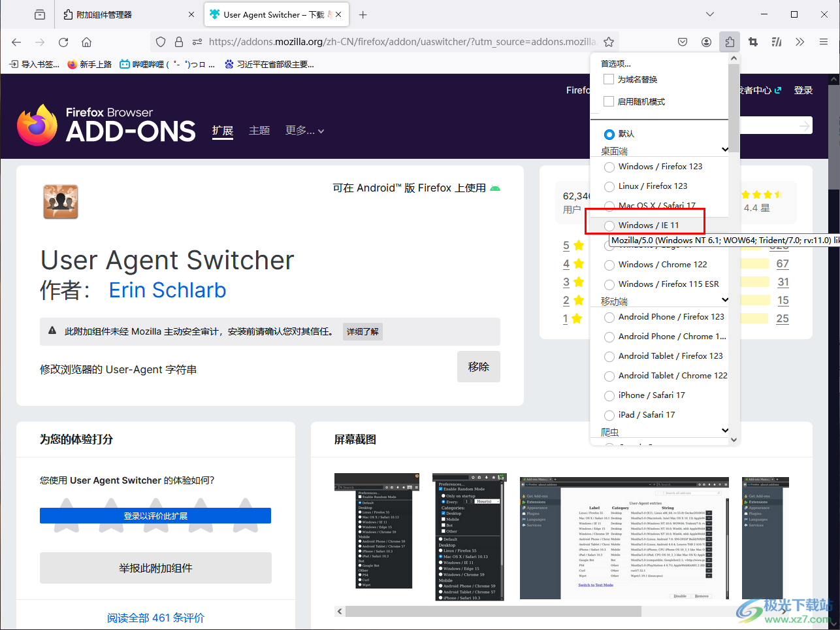Screen dimensions: 840x630
Task: Open the 更多… dropdown menu
Action: pos(304,131)
